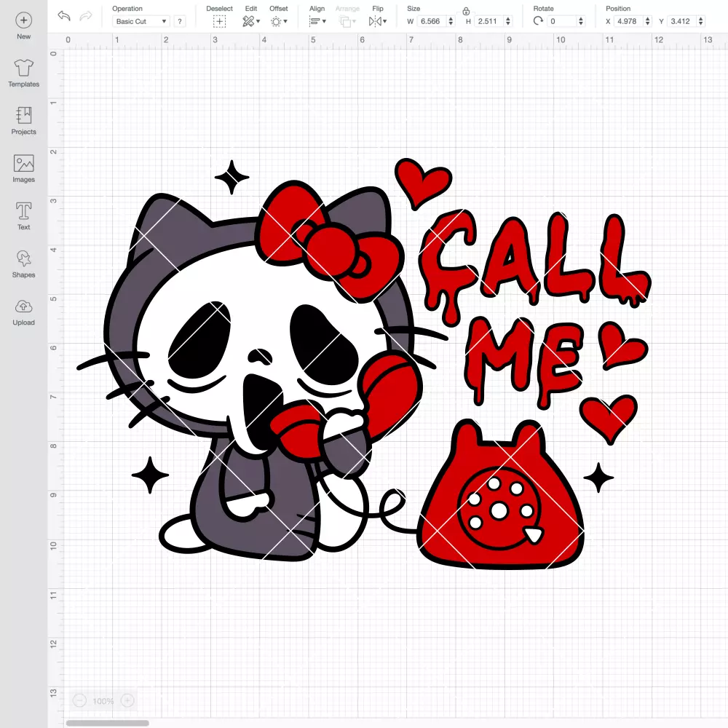Screen dimensions: 728x728
Task: Click the Rotate icon
Action: tap(538, 21)
